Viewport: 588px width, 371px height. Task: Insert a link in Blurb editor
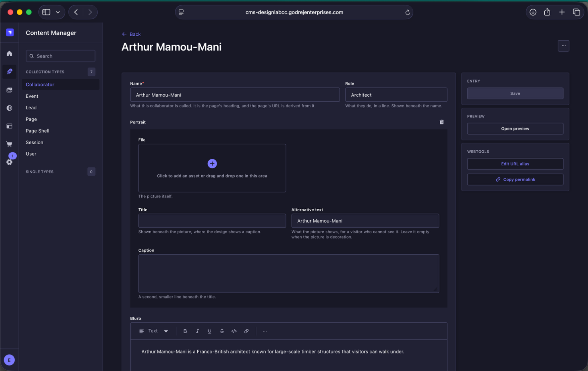(x=246, y=331)
